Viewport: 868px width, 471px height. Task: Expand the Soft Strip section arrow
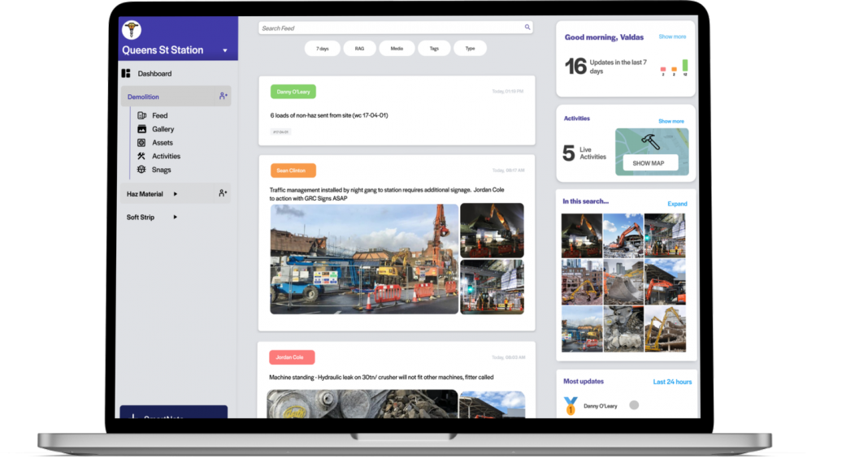[176, 217]
